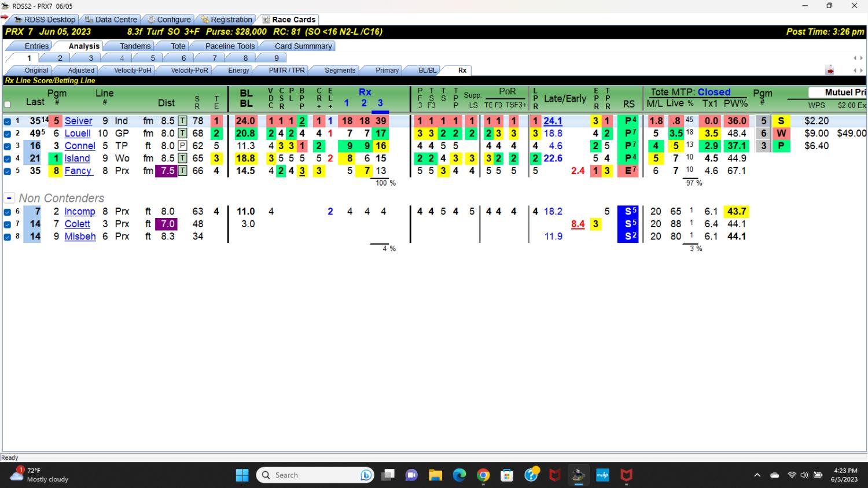Open the RDSS app icon in taskbar

[x=578, y=475]
